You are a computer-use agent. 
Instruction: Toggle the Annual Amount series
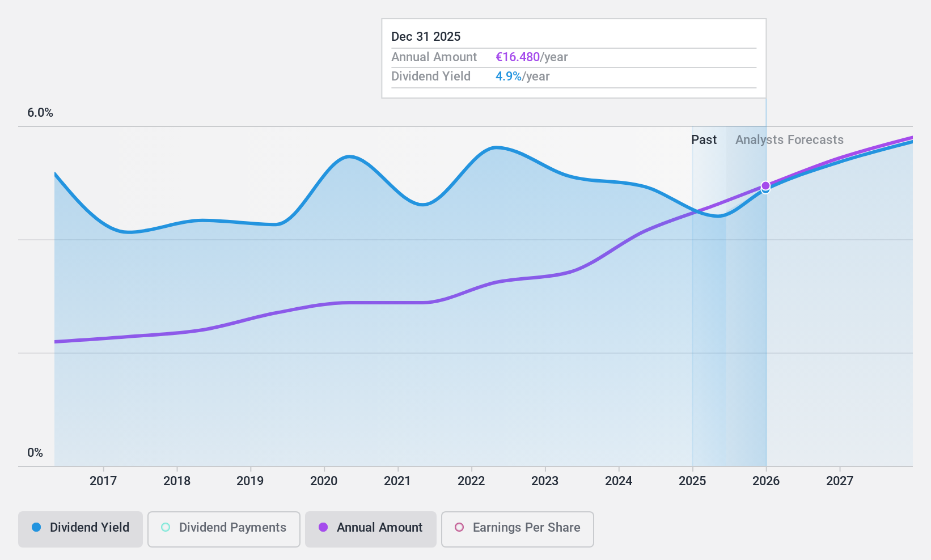371,529
